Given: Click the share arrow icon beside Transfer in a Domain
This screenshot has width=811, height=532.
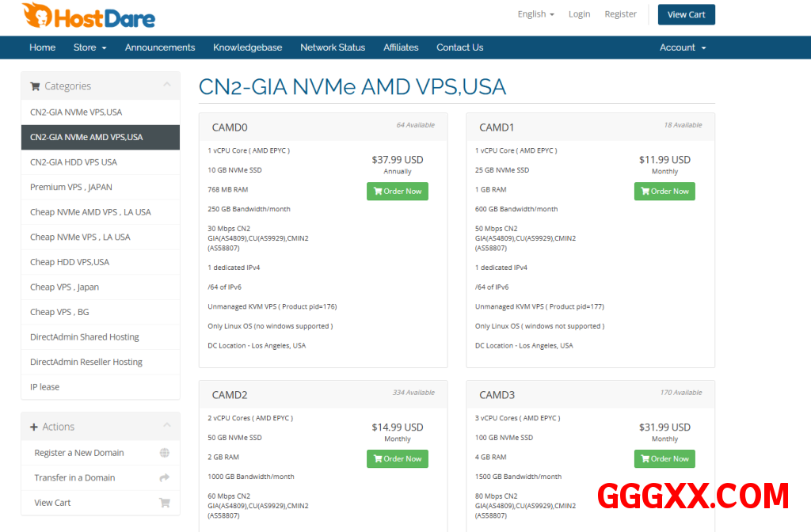Looking at the screenshot, I should tap(165, 477).
